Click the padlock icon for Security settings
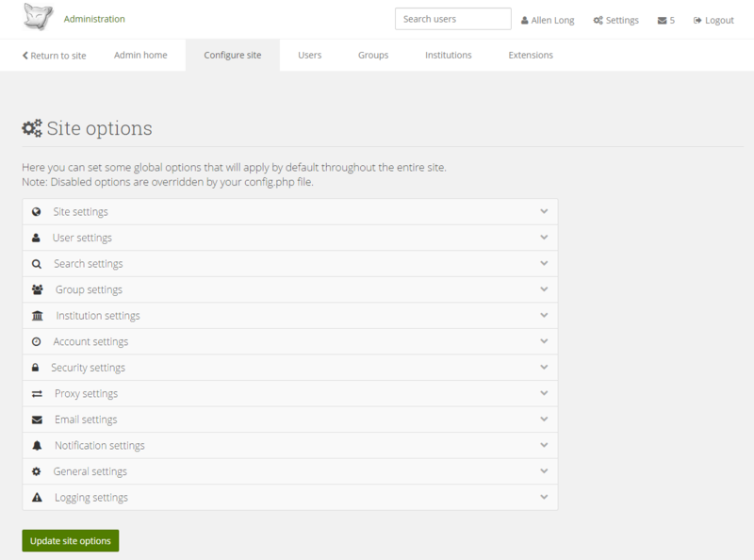Viewport: 754px width, 560px height. click(x=35, y=368)
